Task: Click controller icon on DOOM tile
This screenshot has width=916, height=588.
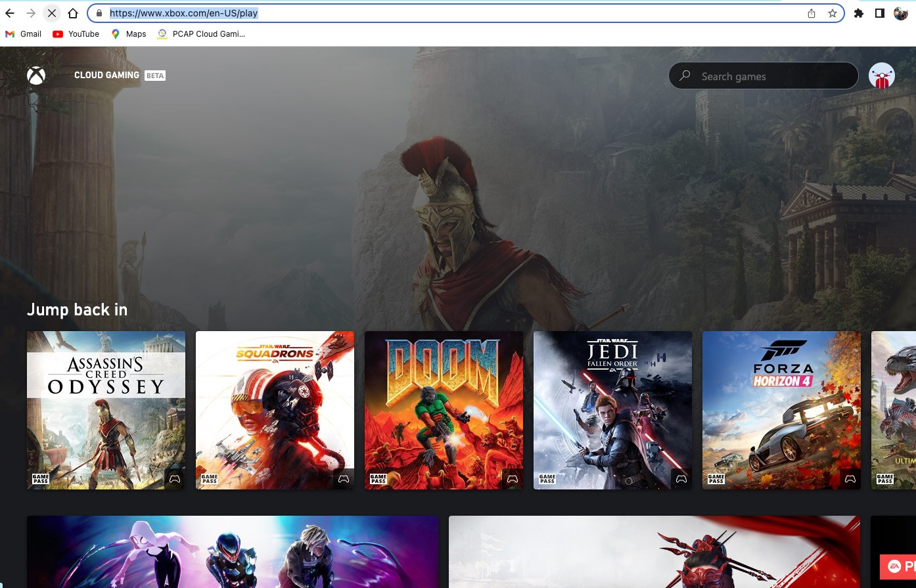Action: click(513, 479)
